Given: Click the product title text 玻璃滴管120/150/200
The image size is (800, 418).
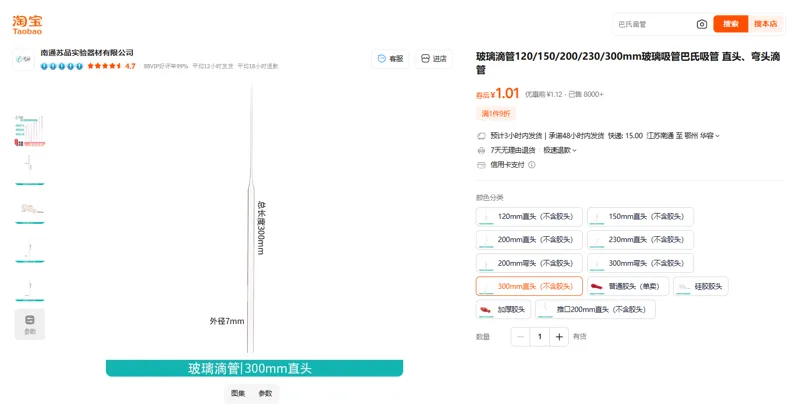Looking at the screenshot, I should pos(628,63).
